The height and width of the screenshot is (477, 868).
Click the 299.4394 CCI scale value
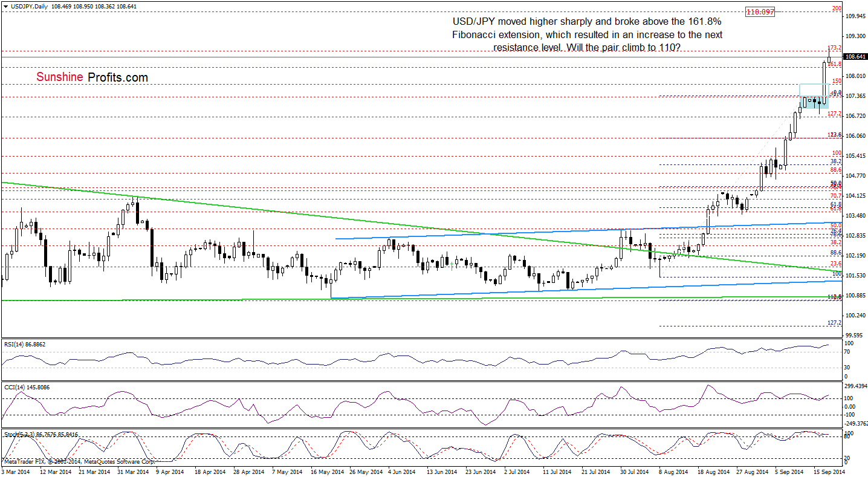(x=855, y=386)
